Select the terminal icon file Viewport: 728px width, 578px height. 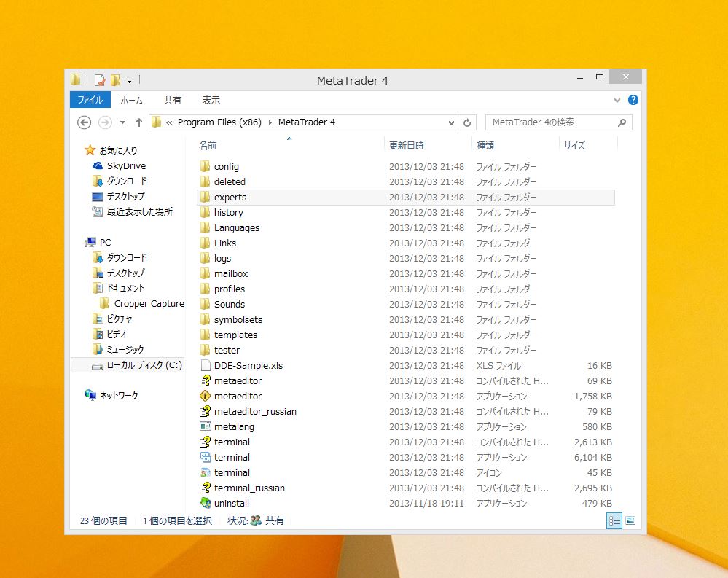pos(206,472)
